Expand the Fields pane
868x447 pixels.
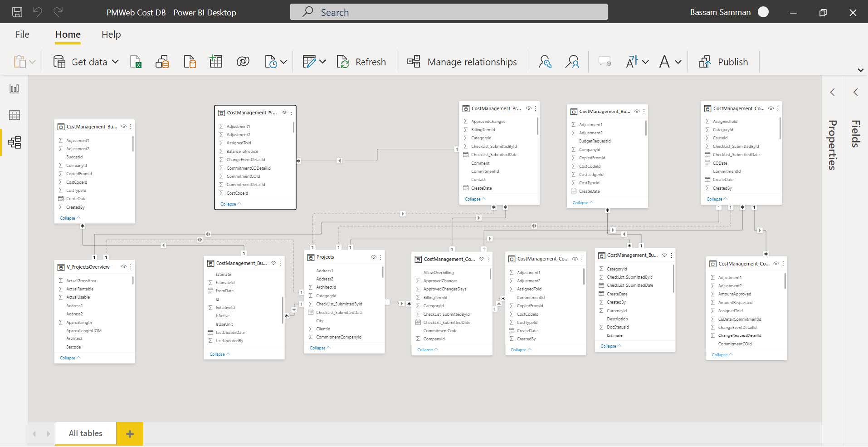tap(856, 92)
